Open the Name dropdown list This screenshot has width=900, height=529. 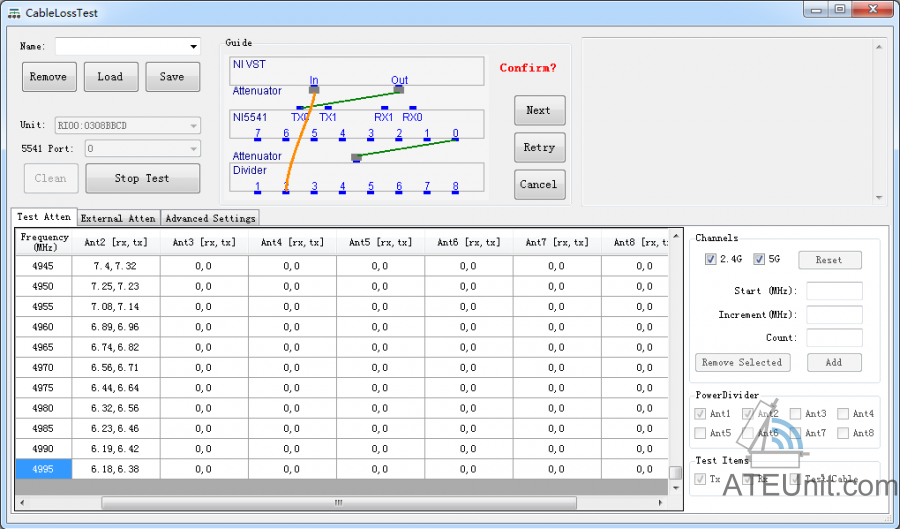[193, 47]
